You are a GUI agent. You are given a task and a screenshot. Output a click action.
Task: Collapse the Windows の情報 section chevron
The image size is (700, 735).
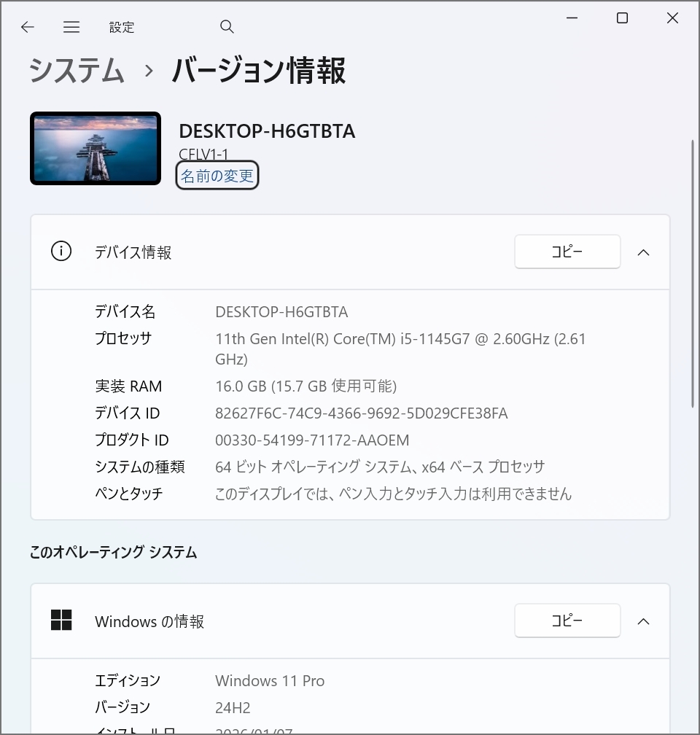click(x=643, y=621)
